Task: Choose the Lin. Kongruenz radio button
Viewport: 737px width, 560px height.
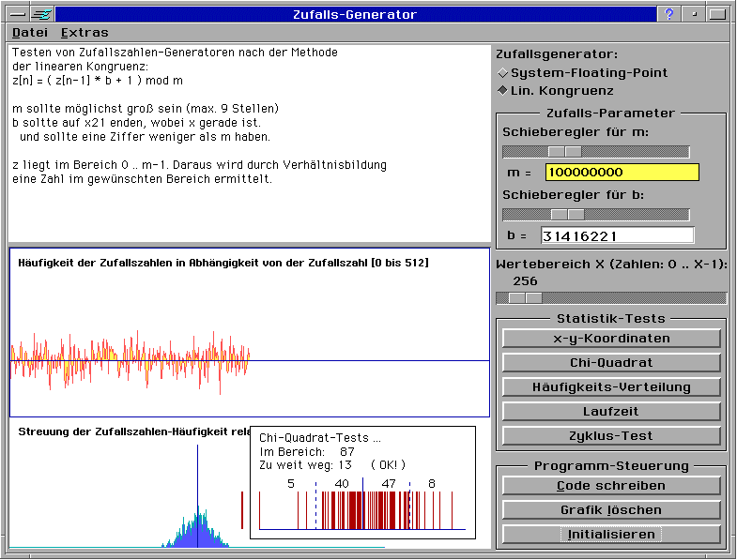Action: click(502, 91)
